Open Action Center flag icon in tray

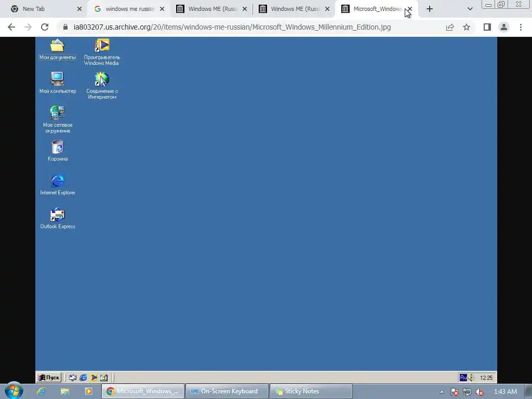tap(455, 392)
